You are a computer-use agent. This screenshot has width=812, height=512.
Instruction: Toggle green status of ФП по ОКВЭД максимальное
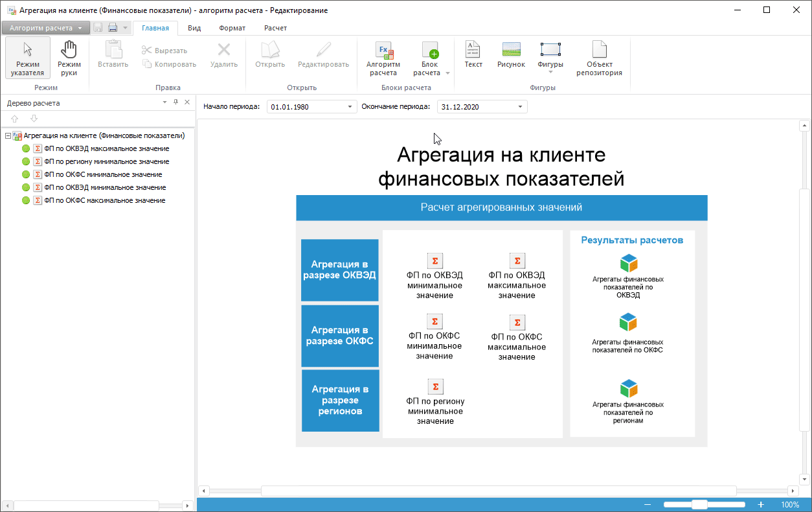pos(26,148)
